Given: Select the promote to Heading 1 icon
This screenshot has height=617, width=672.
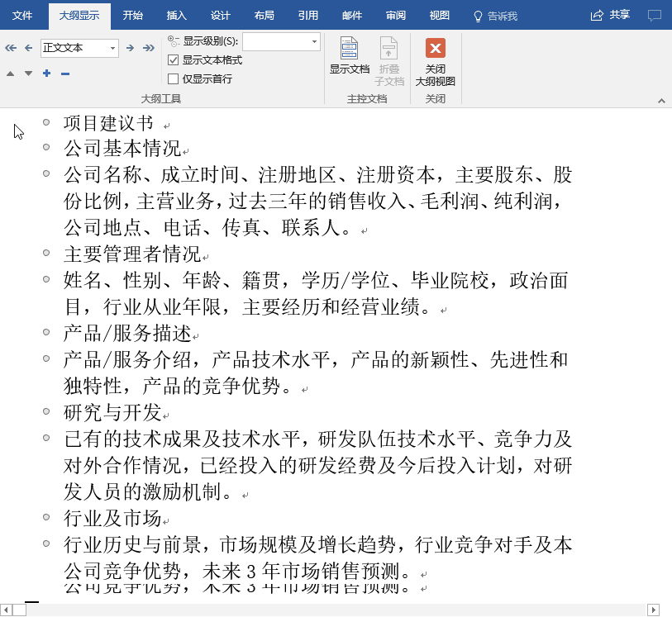Looking at the screenshot, I should (x=11, y=48).
